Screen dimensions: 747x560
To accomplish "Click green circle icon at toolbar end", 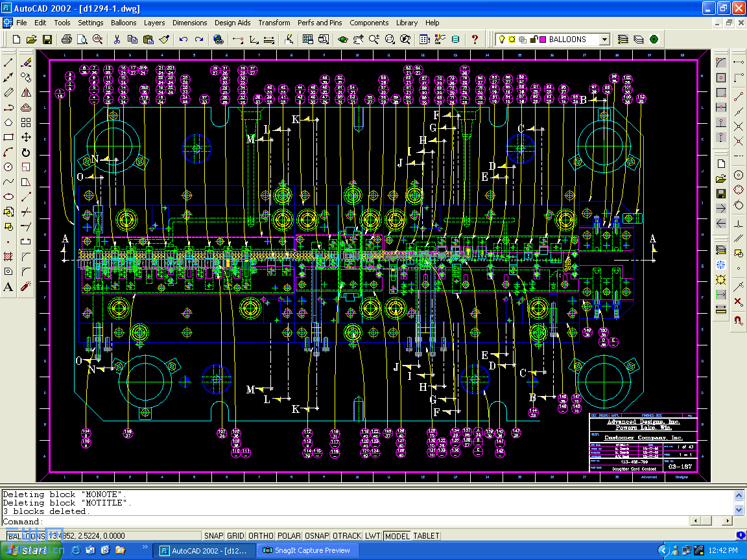I will 654,39.
